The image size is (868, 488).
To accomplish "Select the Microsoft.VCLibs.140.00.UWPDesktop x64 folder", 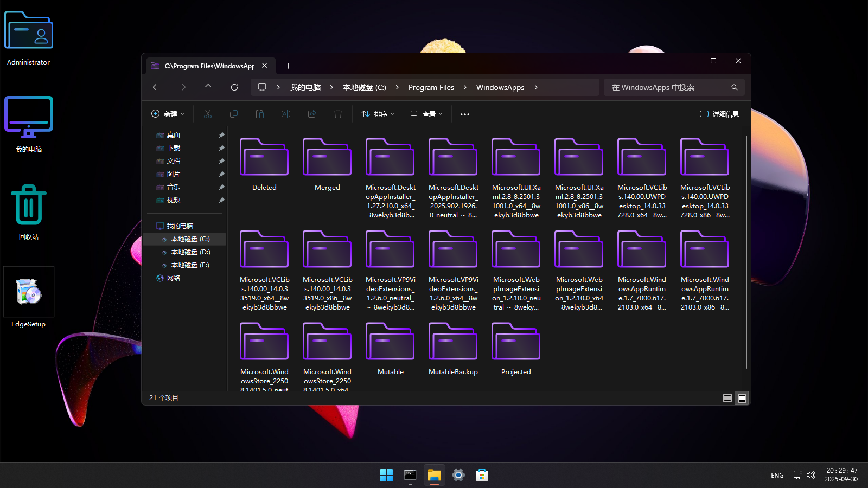I will [642, 178].
